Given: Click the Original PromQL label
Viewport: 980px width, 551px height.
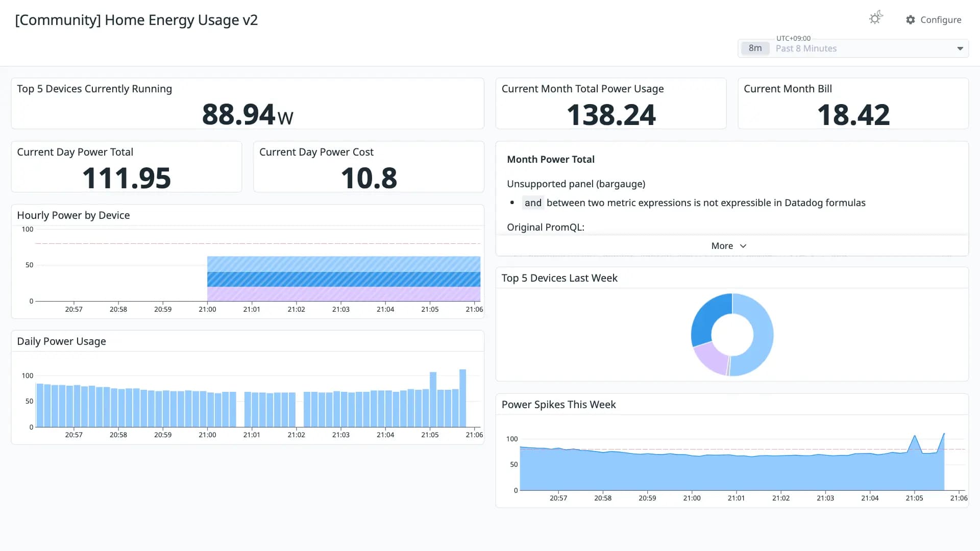Looking at the screenshot, I should (x=546, y=227).
